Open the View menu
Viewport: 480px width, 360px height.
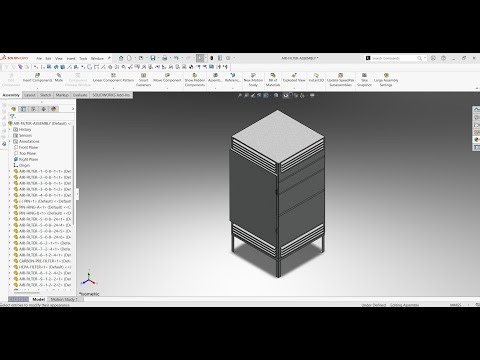point(59,58)
